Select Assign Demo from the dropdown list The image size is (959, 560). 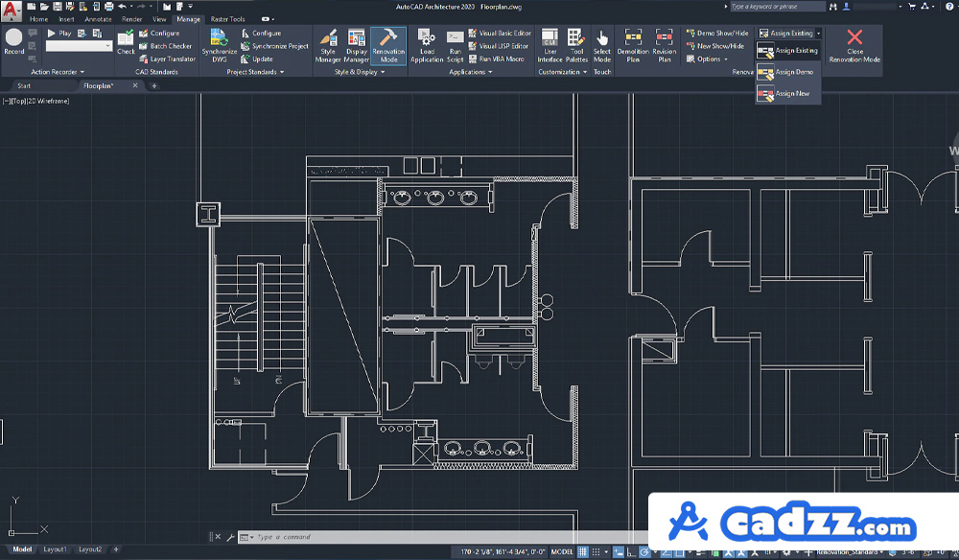coord(787,72)
